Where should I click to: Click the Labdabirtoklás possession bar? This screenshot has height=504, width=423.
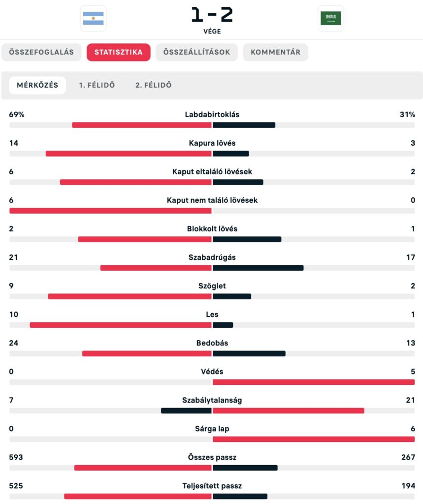(212, 125)
